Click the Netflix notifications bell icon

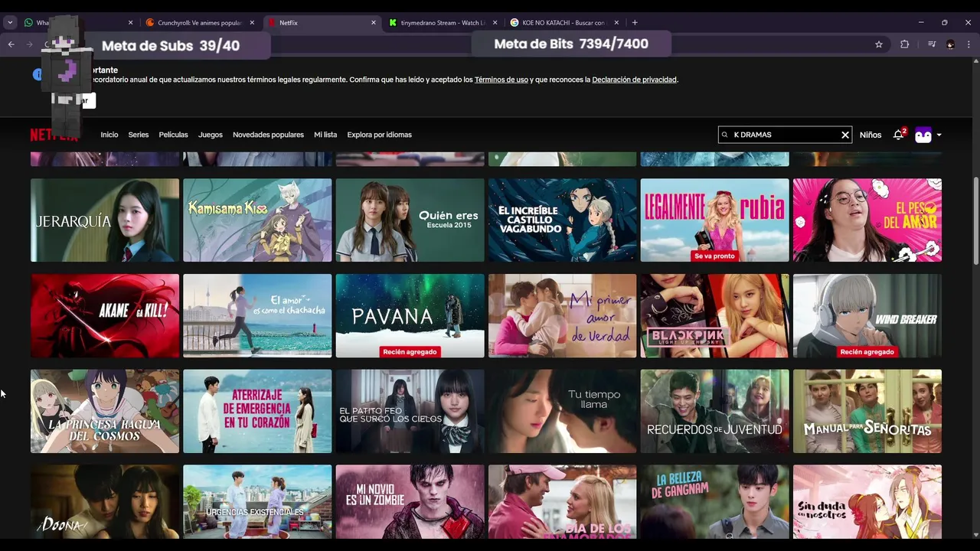pos(898,135)
